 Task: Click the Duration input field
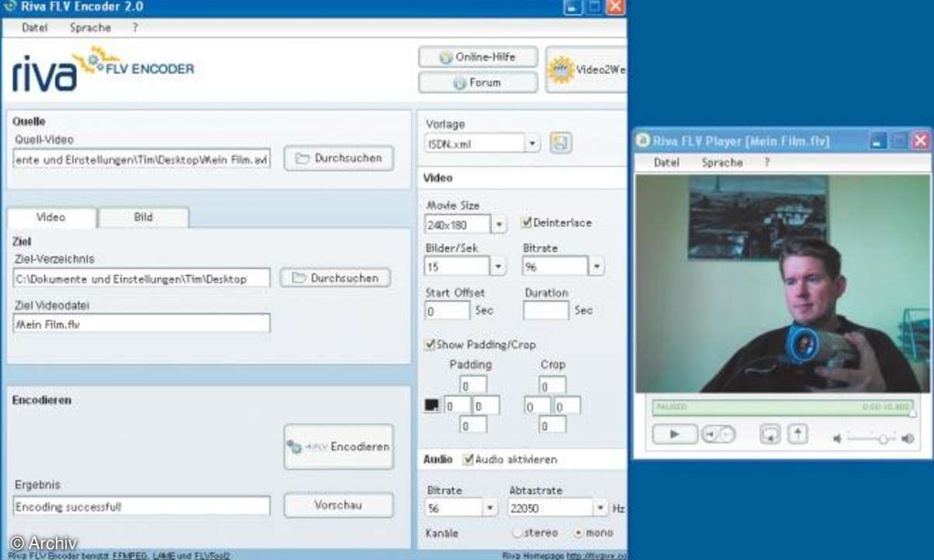point(546,310)
